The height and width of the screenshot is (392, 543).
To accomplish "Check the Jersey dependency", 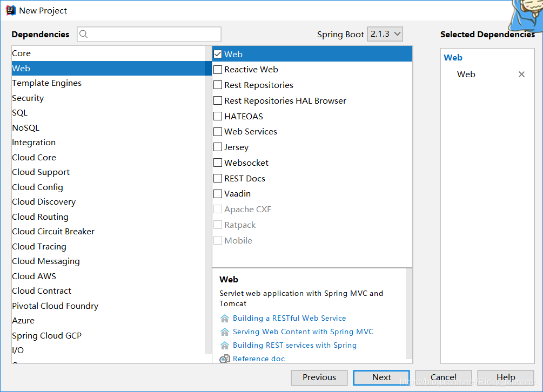I will point(218,147).
